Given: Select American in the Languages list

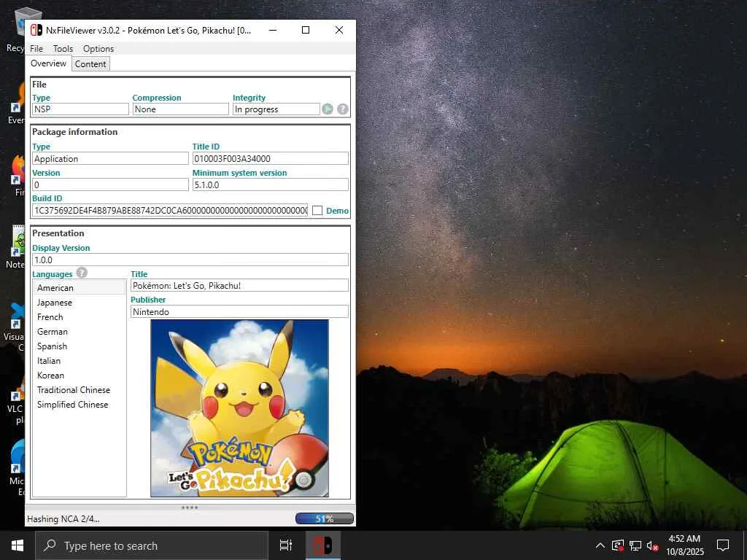Looking at the screenshot, I should click(79, 287).
